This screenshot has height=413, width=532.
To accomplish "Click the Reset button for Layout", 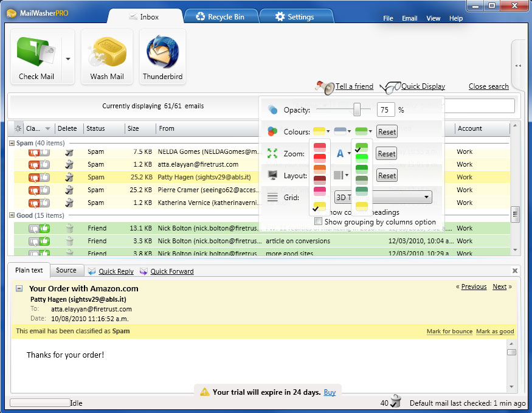I will pyautogui.click(x=387, y=175).
